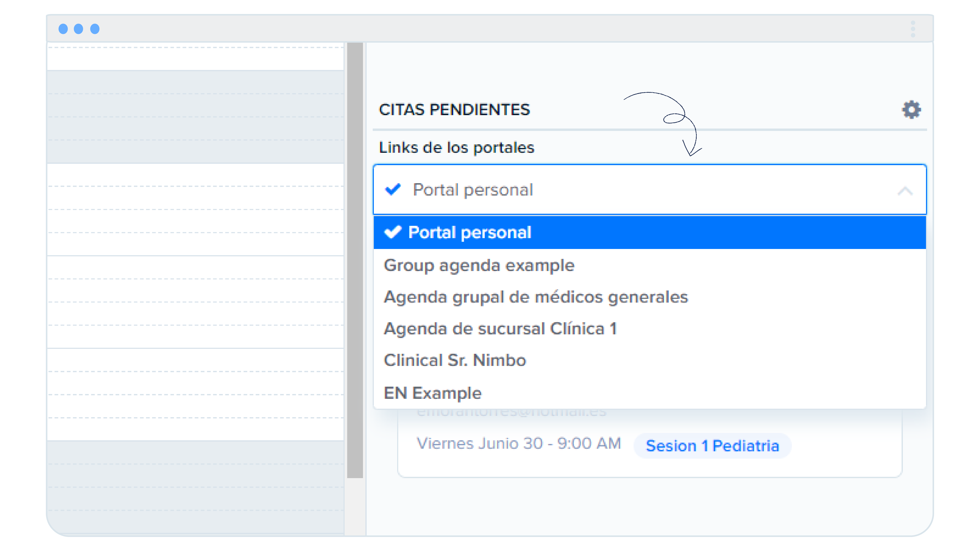This screenshot has height=551, width=980.
Task: Click the green macOS traffic light dot
Action: [94, 28]
